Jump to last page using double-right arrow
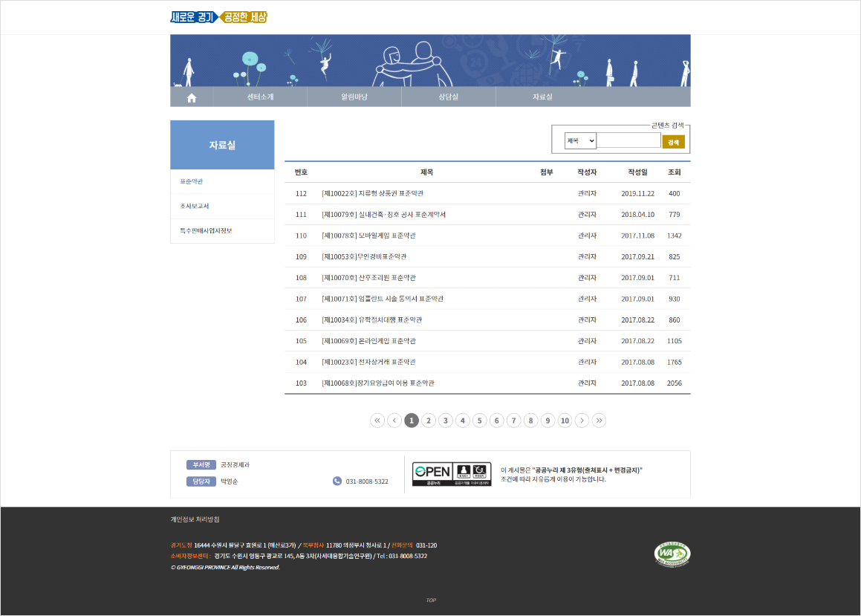 pos(599,421)
